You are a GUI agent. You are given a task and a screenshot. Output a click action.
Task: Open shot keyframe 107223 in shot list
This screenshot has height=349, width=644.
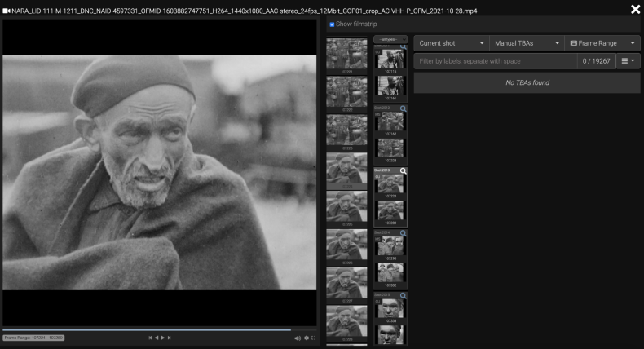(390, 148)
